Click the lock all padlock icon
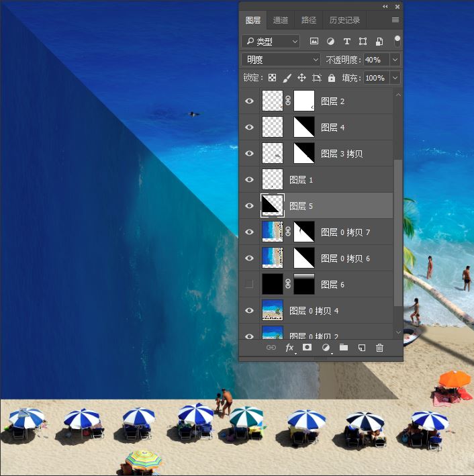Screen dimensions: 474x476 coord(332,78)
